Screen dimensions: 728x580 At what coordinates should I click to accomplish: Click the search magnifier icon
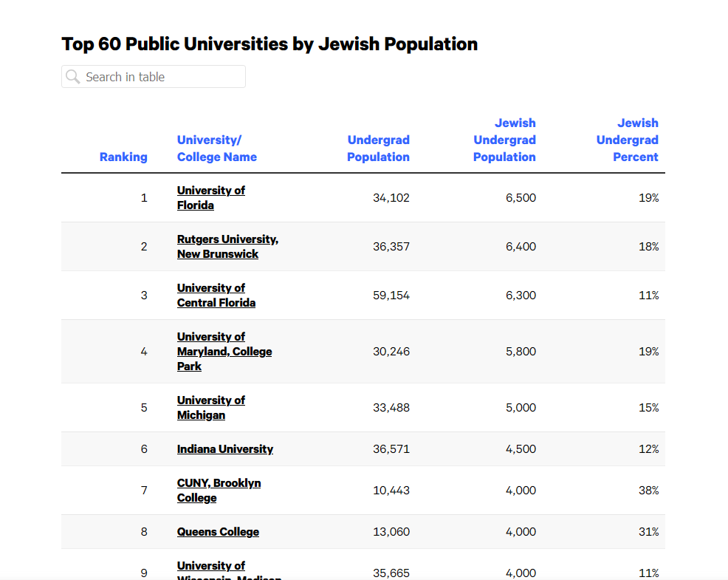point(73,77)
